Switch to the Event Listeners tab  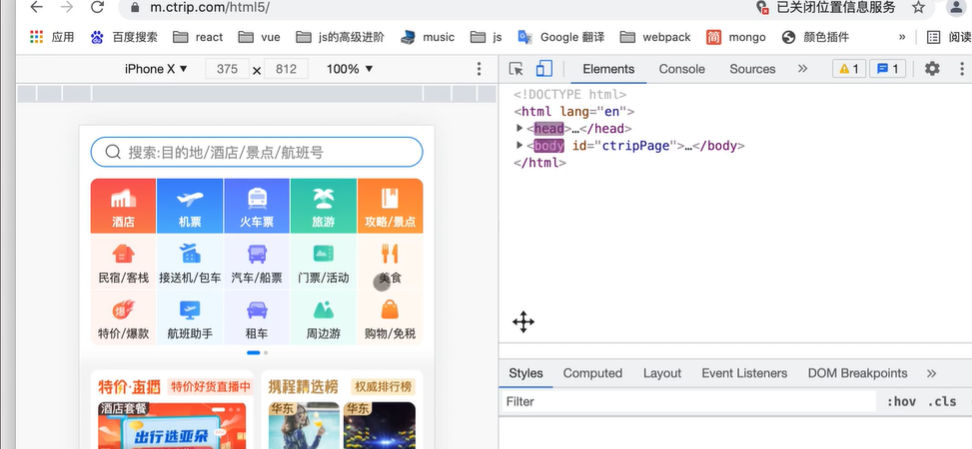tap(744, 373)
